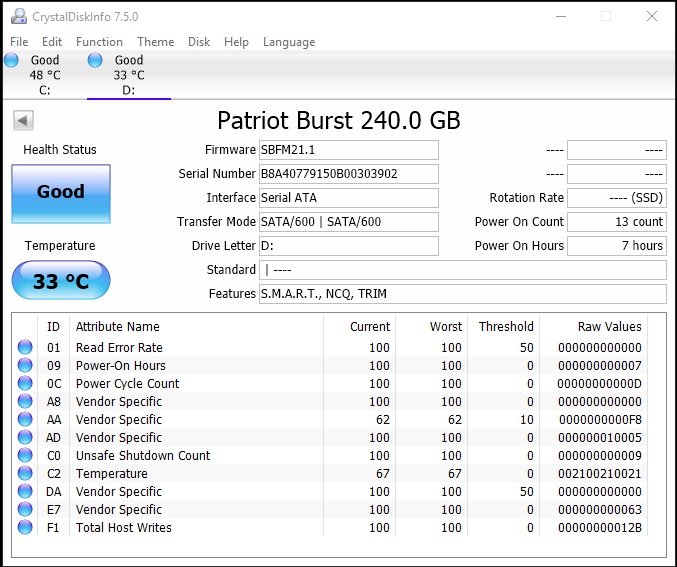
Task: Click raw value 002100210021
Action: 600,473
